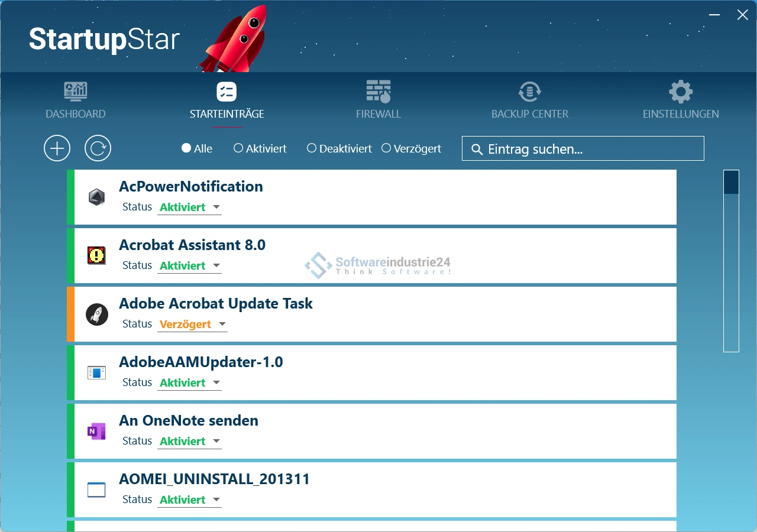Click the Acrobat Assistant 8.0 warning icon
The height and width of the screenshot is (532, 757).
[96, 255]
